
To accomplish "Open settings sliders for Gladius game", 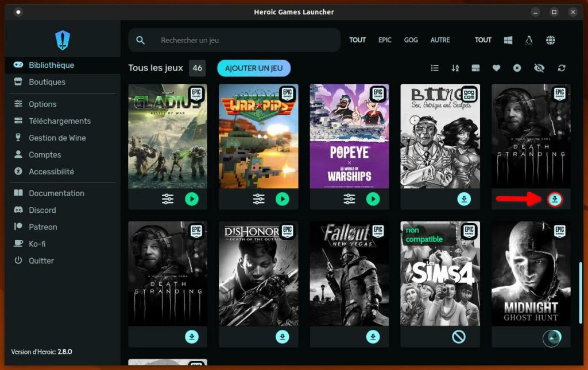I will tap(168, 199).
